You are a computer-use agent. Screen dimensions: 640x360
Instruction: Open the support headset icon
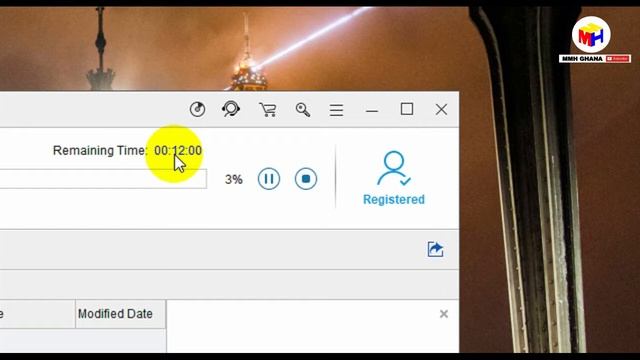pos(231,109)
